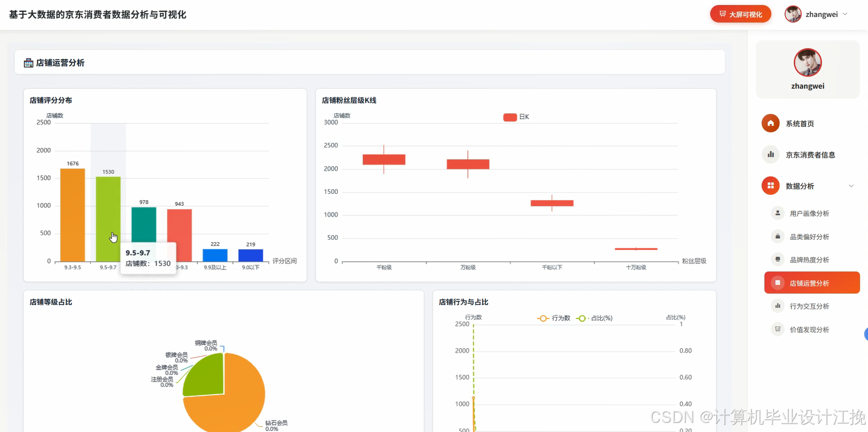
Task: Toggle the 占比(%) legend series
Action: [594, 318]
